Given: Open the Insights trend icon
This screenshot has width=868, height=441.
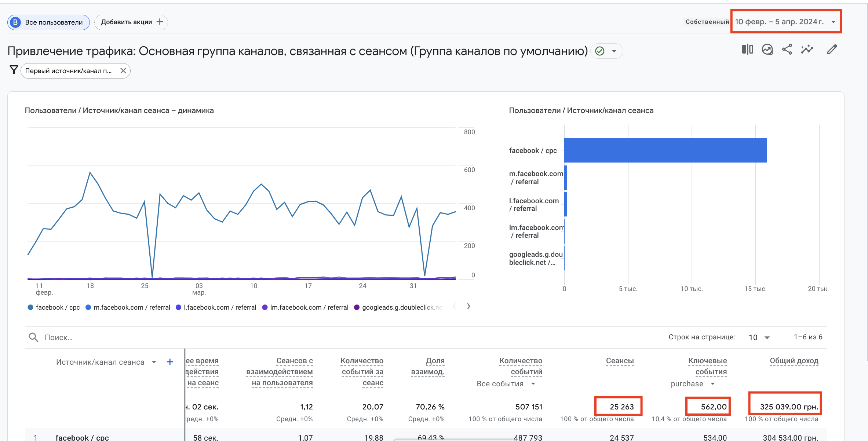Looking at the screenshot, I should [767, 50].
